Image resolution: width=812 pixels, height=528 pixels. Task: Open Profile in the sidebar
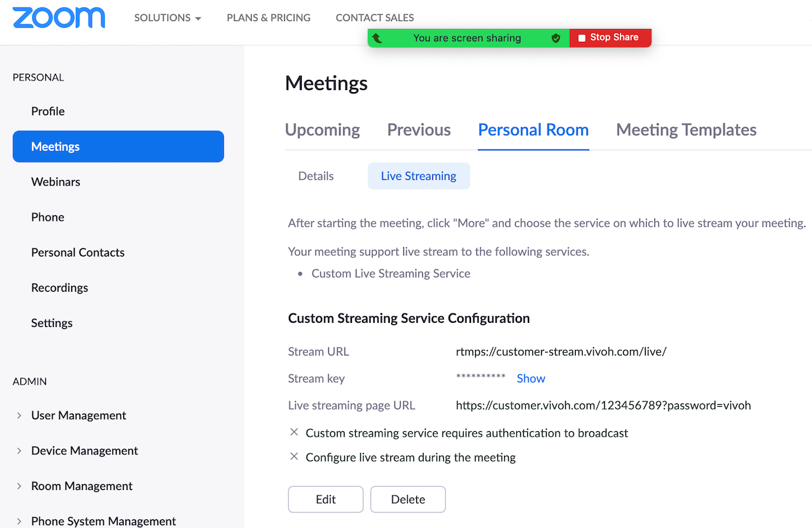[x=48, y=111]
